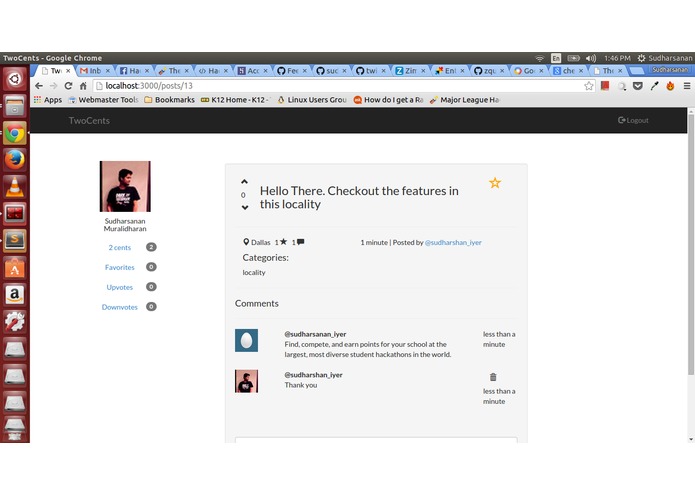Screen dimensions: 695x494
Task: Open the battery indicator menu
Action: tap(573, 58)
